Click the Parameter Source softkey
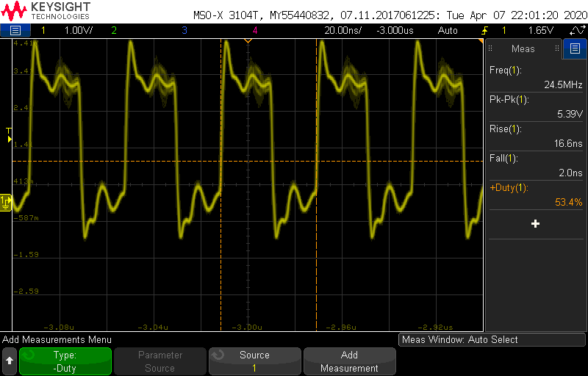Image resolution: width=588 pixels, height=376 pixels. 160,361
